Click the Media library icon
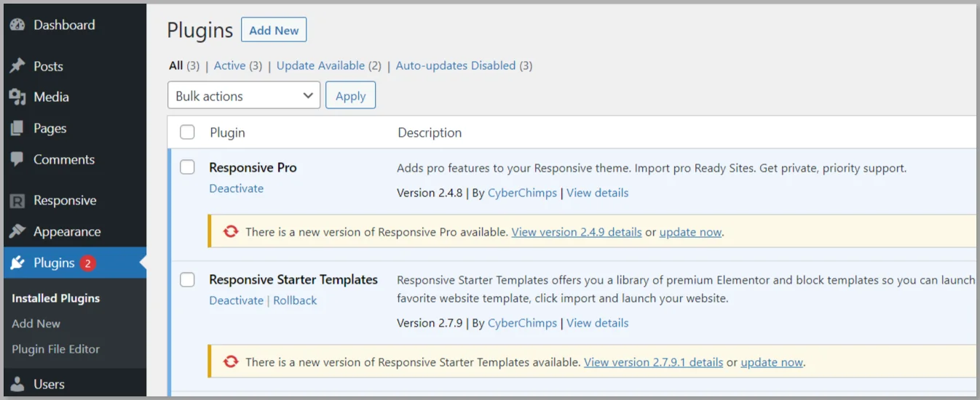 coord(17,97)
